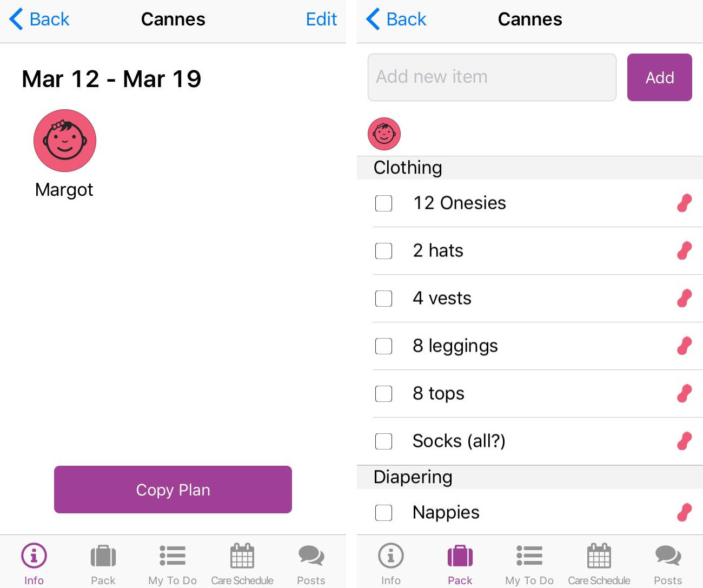
Task: Tap Edit on the Cannes trip
Action: [321, 19]
